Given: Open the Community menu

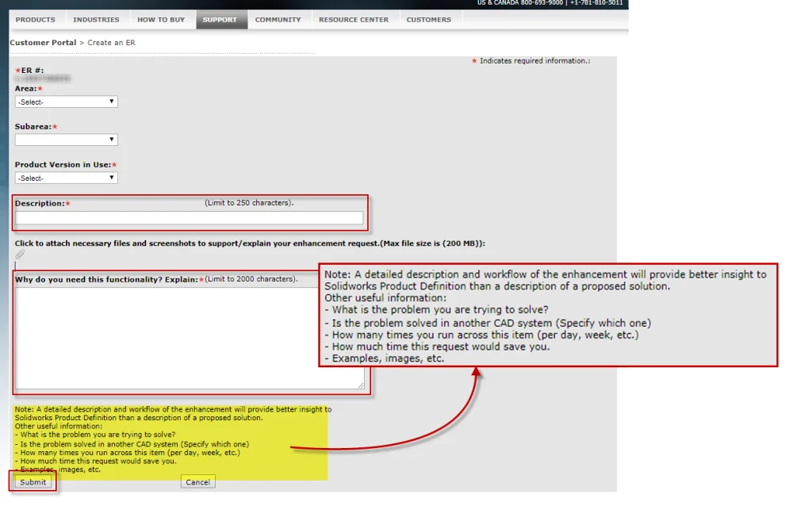Looking at the screenshot, I should tap(278, 20).
